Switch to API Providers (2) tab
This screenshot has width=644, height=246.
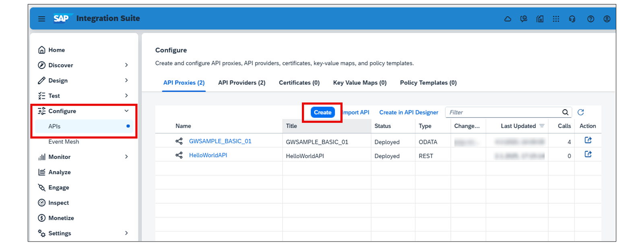pos(242,83)
